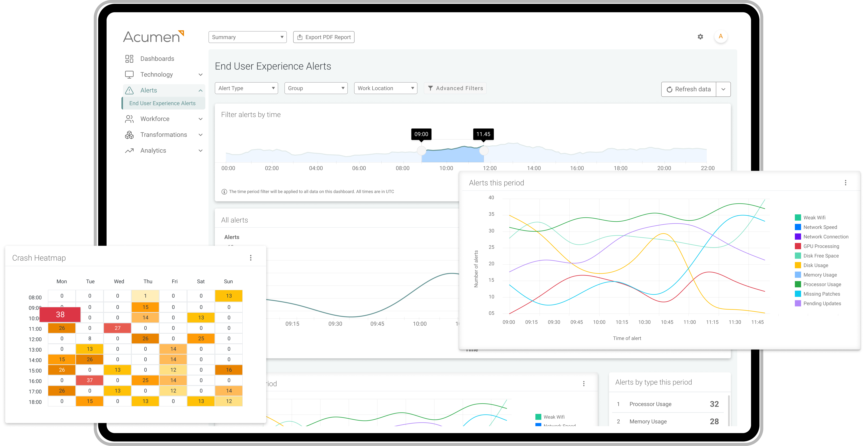Select Workforce in sidebar
Viewport: 868px width, 446px height.
pos(164,119)
